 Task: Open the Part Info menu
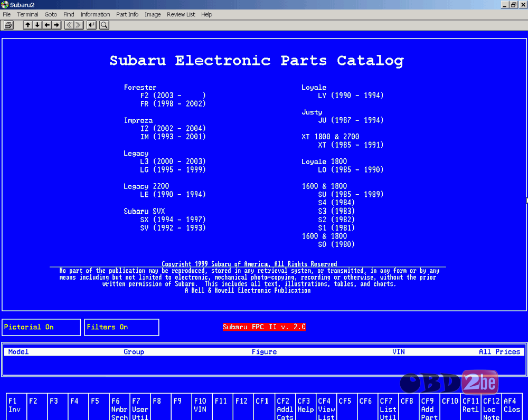[127, 14]
